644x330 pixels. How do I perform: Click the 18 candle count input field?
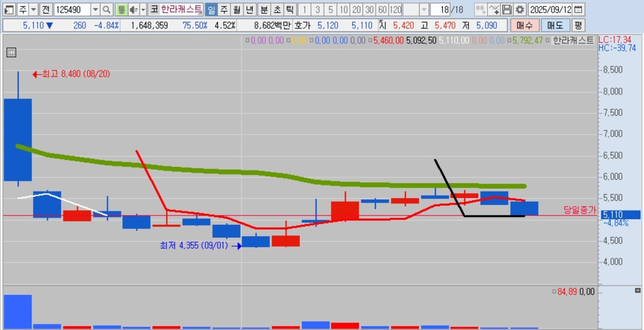pos(441,10)
